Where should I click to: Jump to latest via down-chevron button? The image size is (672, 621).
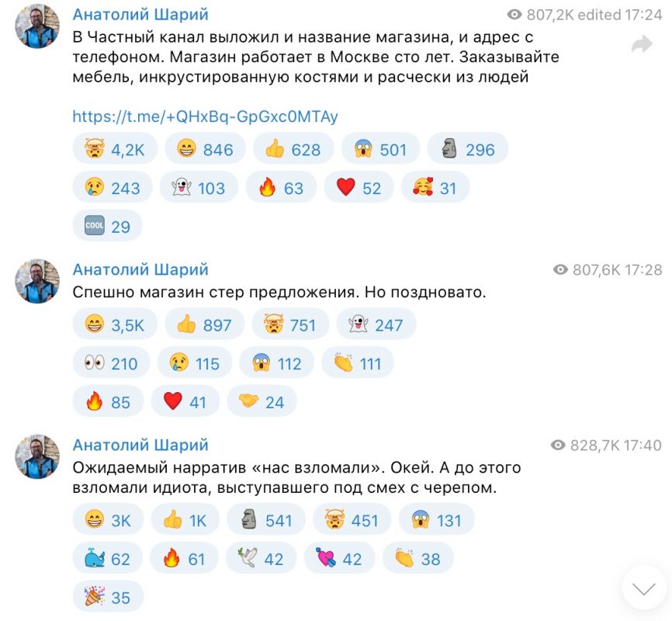click(643, 588)
